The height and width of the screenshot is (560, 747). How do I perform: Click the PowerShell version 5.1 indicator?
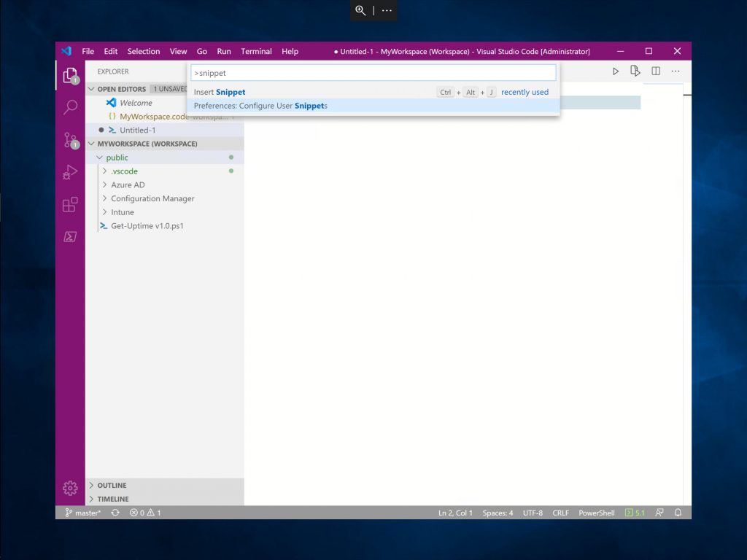coord(635,513)
